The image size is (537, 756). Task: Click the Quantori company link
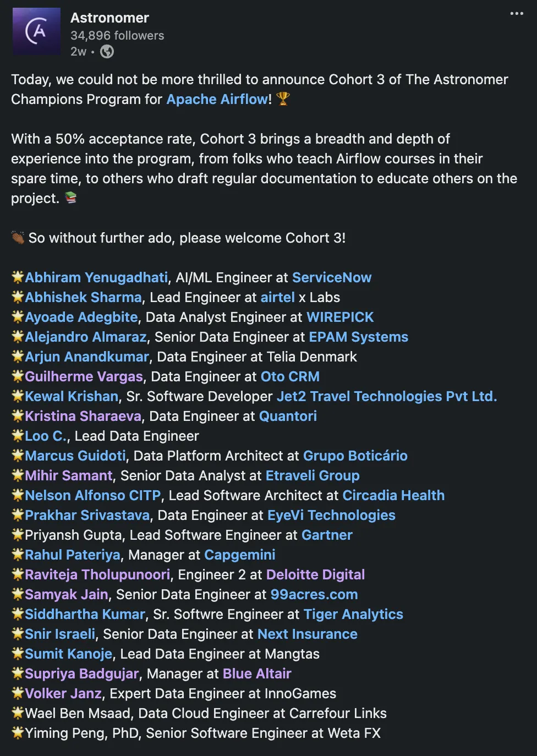(288, 416)
